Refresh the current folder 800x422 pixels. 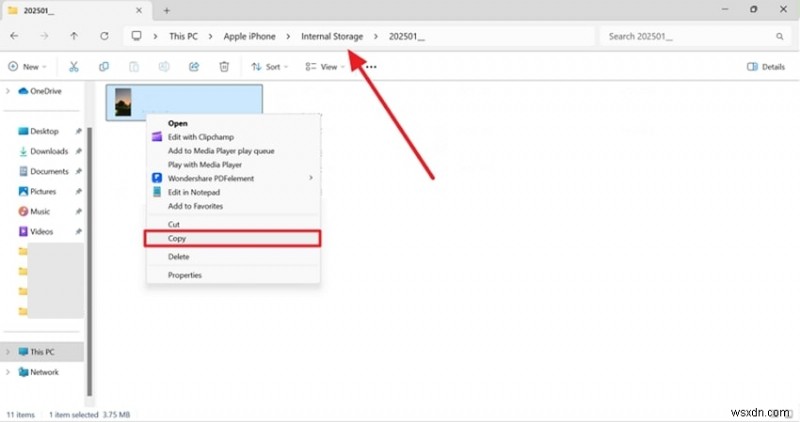(x=104, y=36)
